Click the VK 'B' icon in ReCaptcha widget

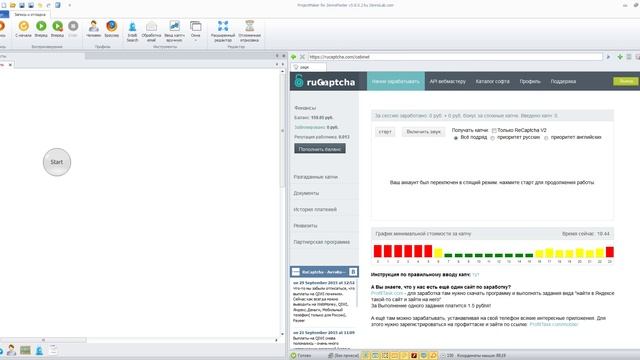pyautogui.click(x=353, y=271)
